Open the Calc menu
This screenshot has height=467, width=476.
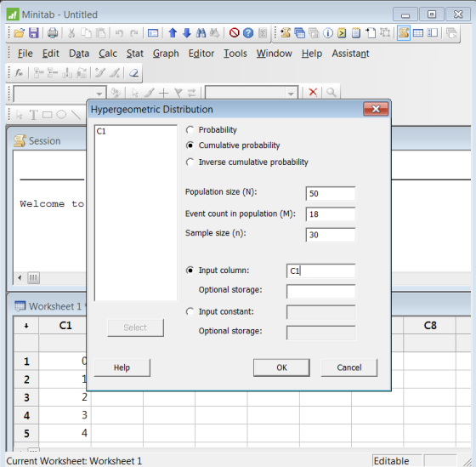[x=108, y=54]
